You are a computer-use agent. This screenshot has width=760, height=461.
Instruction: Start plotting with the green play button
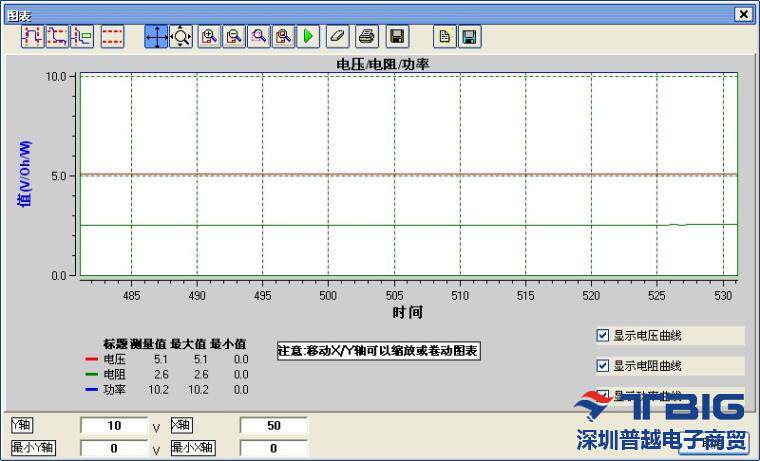(308, 36)
